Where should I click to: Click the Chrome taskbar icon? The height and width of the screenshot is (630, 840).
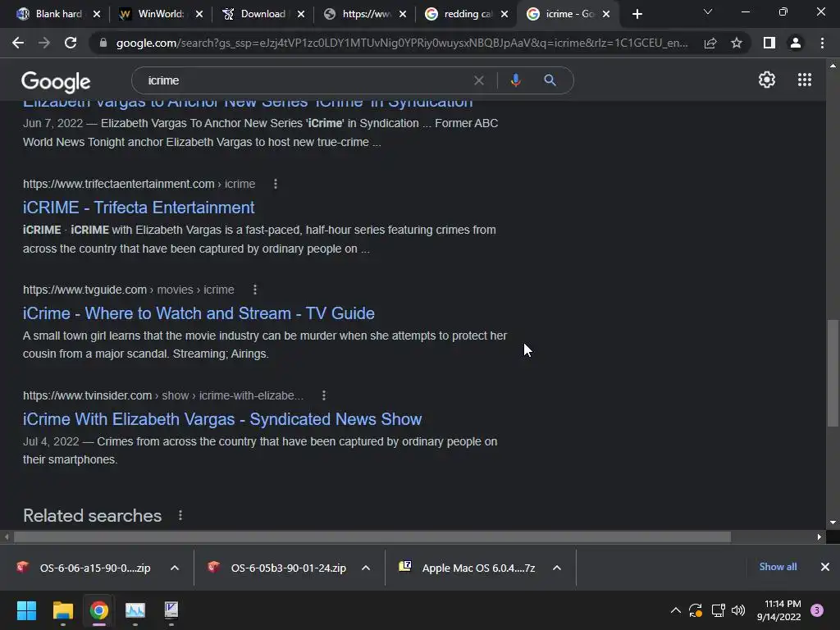pos(99,610)
